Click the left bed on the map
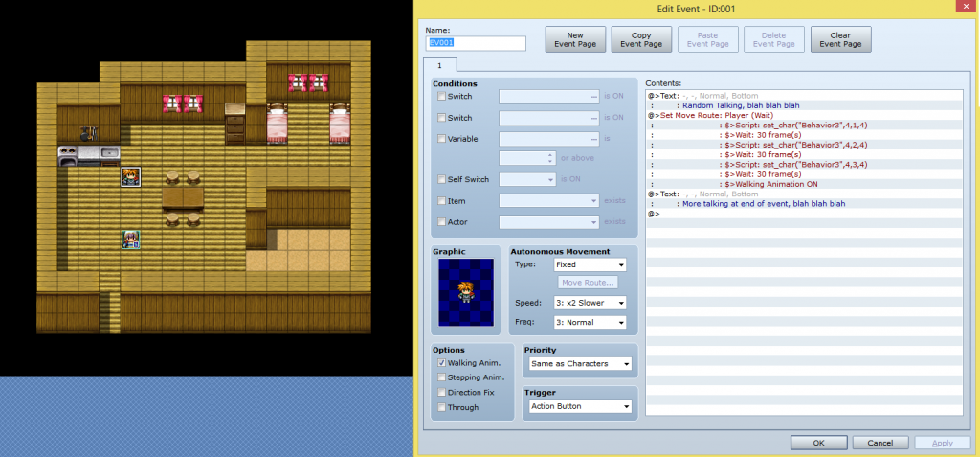This screenshot has width=980, height=457. click(276, 122)
